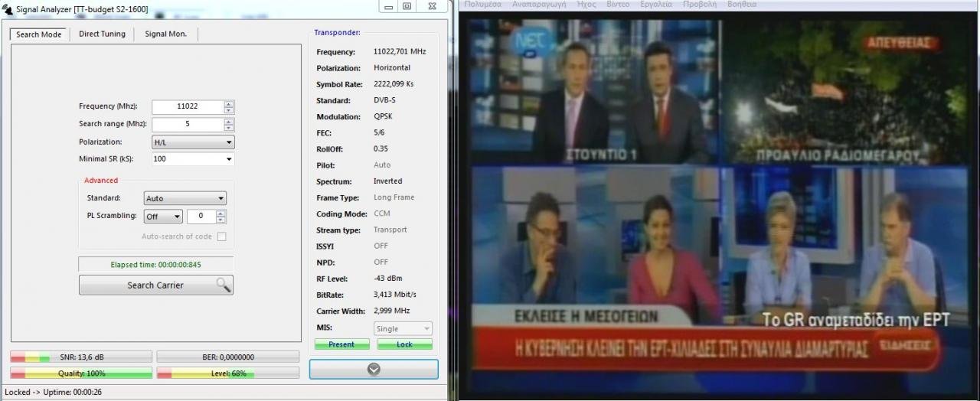
Task: Increase Frequency value with up arrow
Action: [229, 103]
